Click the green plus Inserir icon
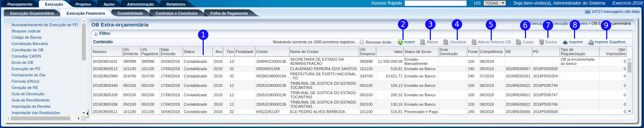Screen dimensions: 644x128 coord(400,42)
